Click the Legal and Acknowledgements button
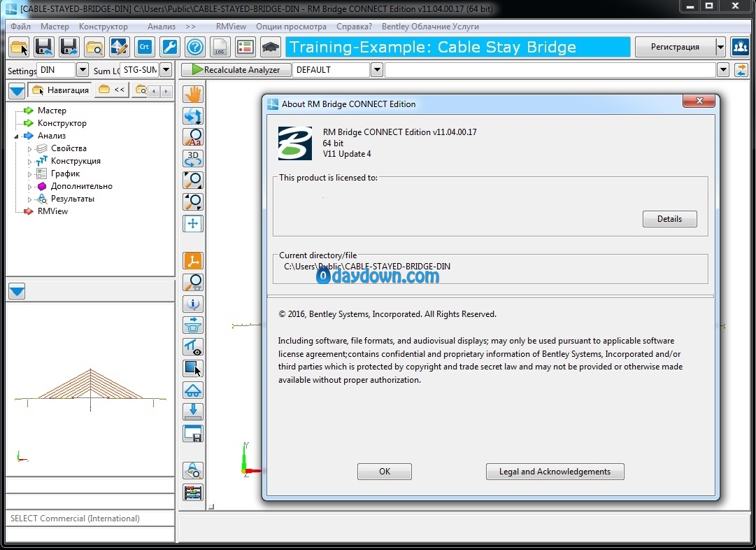 (x=555, y=472)
